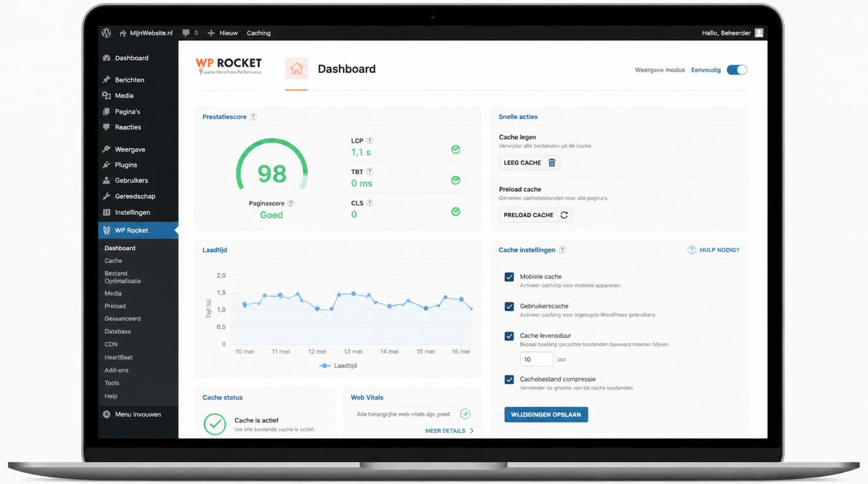Viewport: 868px width, 484px height.
Task: Open the MijnWebsite.nl site link
Action: tap(146, 33)
